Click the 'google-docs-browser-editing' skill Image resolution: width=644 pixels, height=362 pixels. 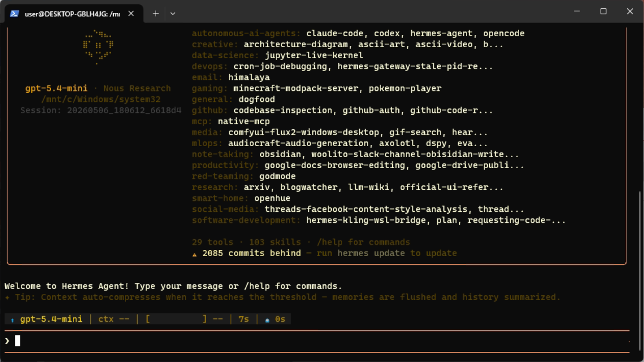pyautogui.click(x=335, y=166)
